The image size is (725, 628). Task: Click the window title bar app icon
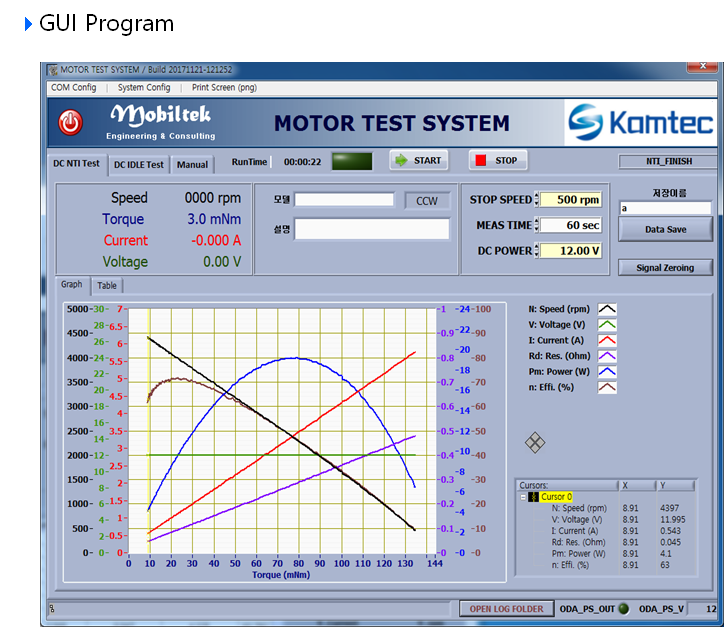53,70
